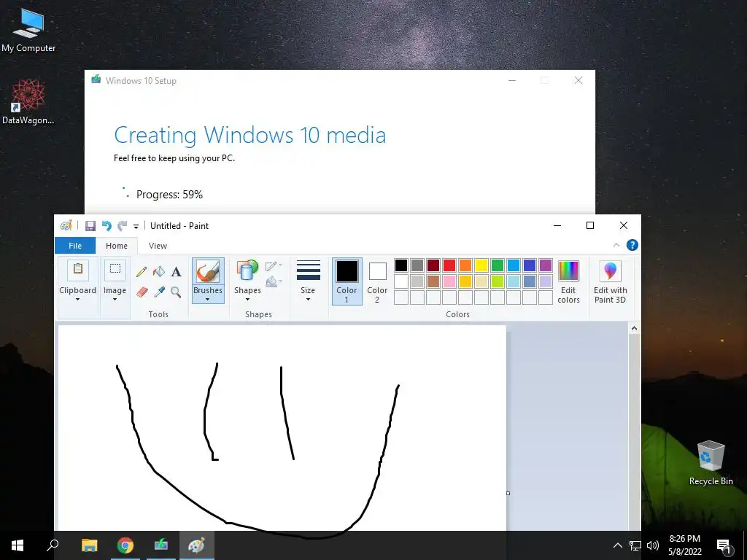747x560 pixels.
Task: Expand the Brushes dropdown arrow
Action: [208, 300]
